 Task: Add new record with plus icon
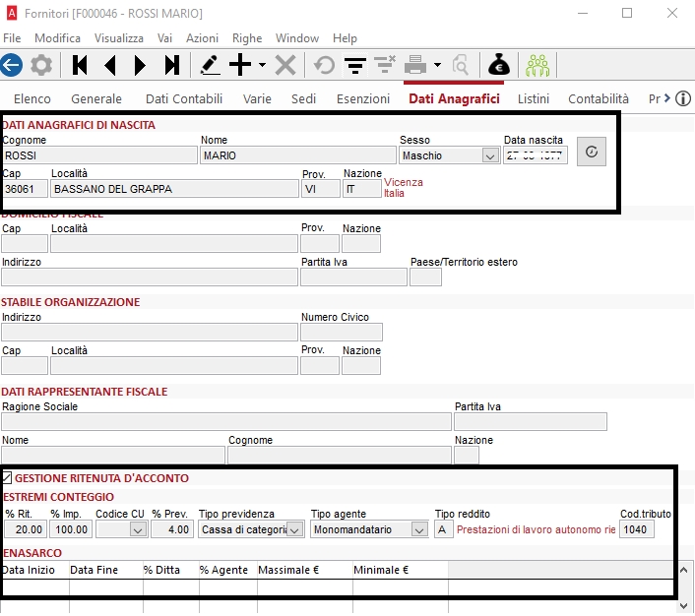click(x=240, y=65)
